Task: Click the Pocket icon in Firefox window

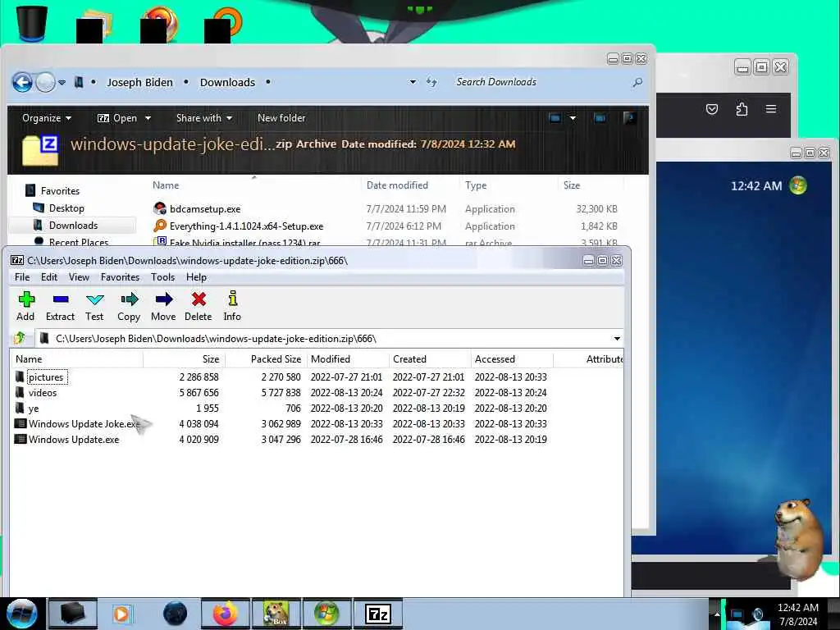Action: (x=711, y=109)
